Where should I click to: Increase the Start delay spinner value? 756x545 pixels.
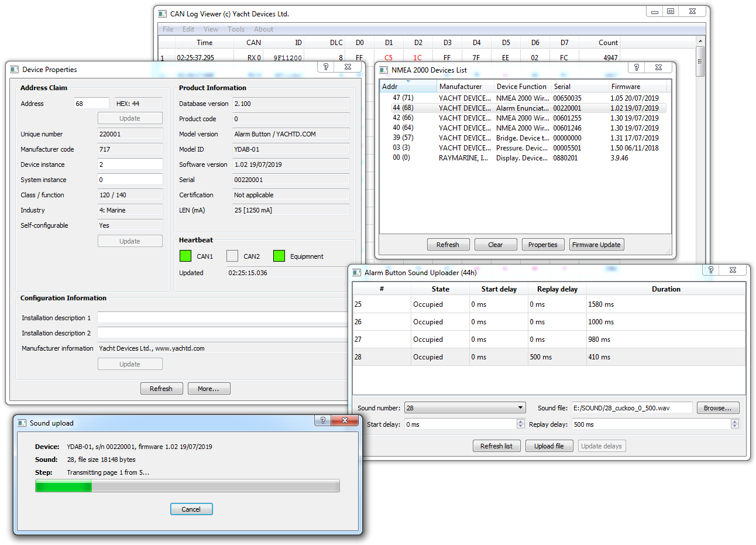point(521,421)
